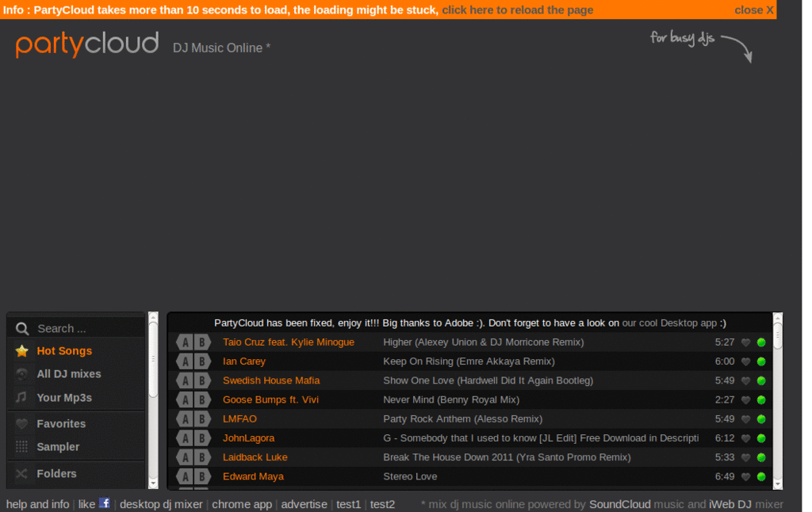Load Laidback Luke track to deck A
Image resolution: width=812 pixels, height=512 pixels.
click(185, 457)
